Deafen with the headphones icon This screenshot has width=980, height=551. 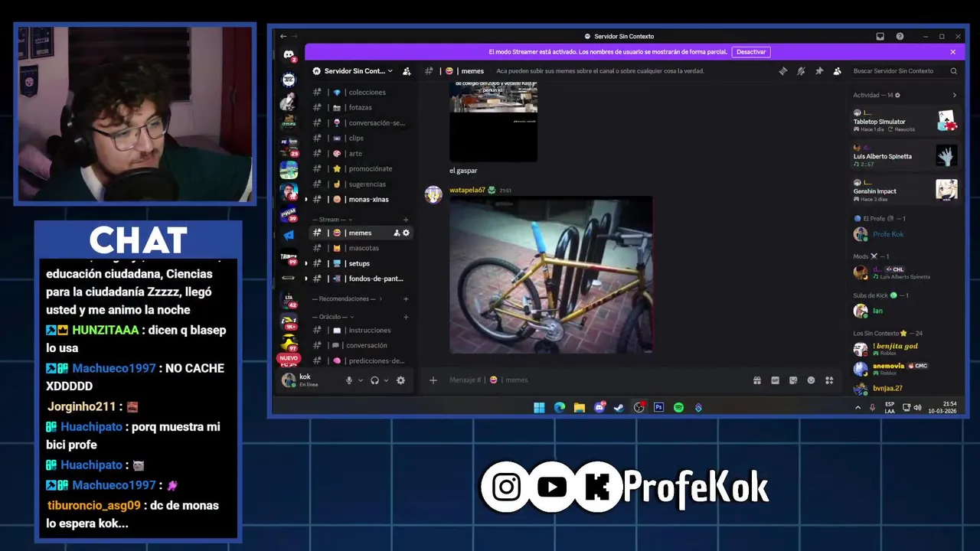click(x=374, y=380)
